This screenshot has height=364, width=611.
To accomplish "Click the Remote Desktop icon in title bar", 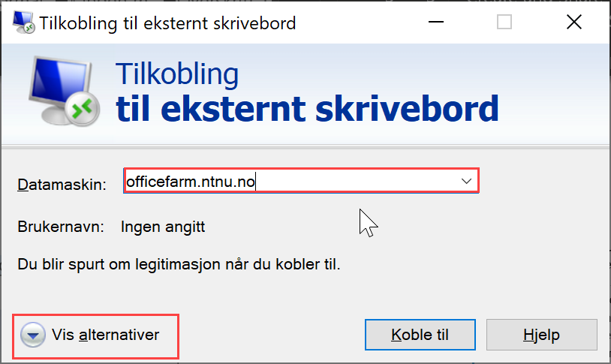I will click(24, 23).
